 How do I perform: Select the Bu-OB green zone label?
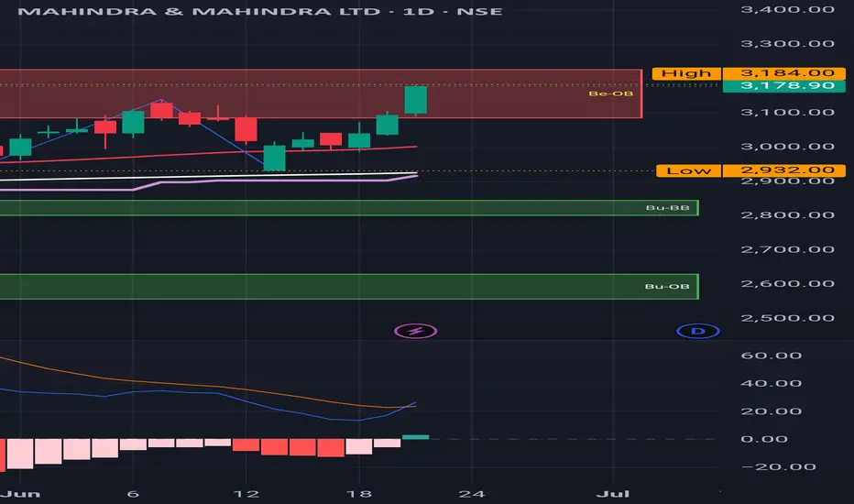click(667, 287)
